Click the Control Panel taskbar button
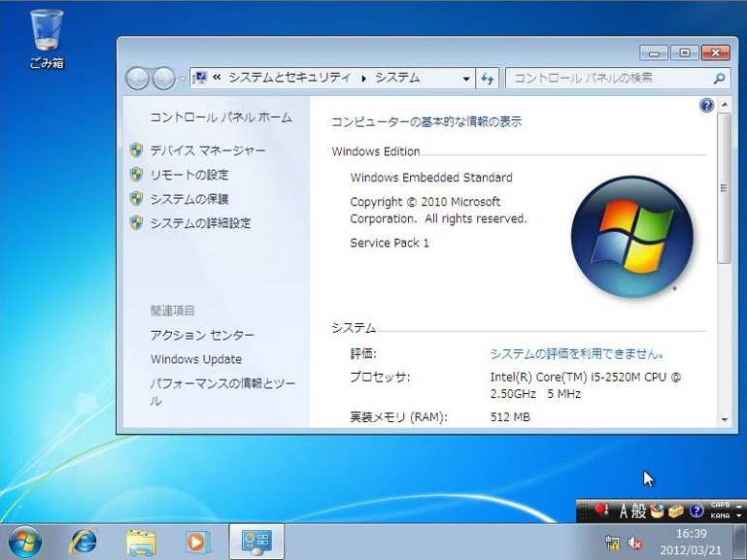Viewport: 747px width, 560px height. click(x=256, y=542)
